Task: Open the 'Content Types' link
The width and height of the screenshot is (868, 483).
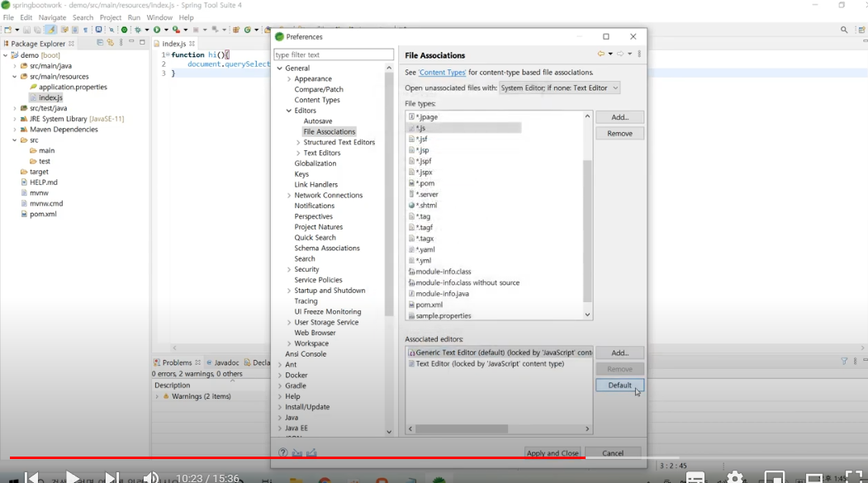Action: pos(443,73)
